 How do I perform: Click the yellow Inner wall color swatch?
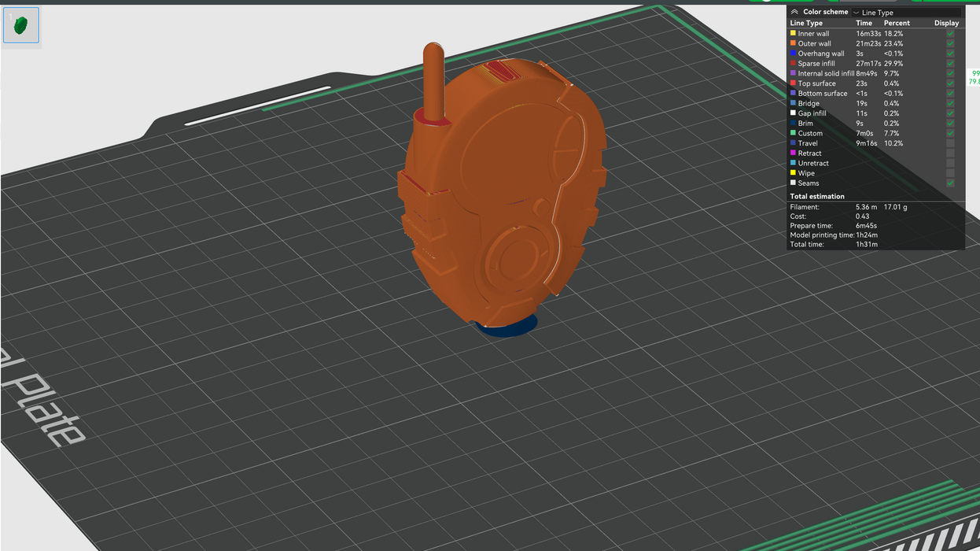[x=793, y=34]
